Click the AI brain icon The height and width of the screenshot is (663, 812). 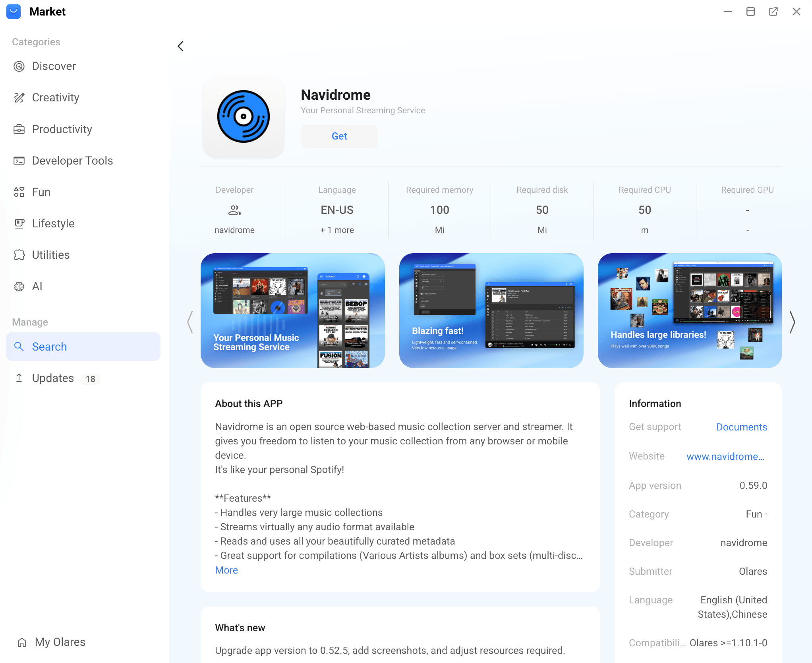pyautogui.click(x=19, y=286)
